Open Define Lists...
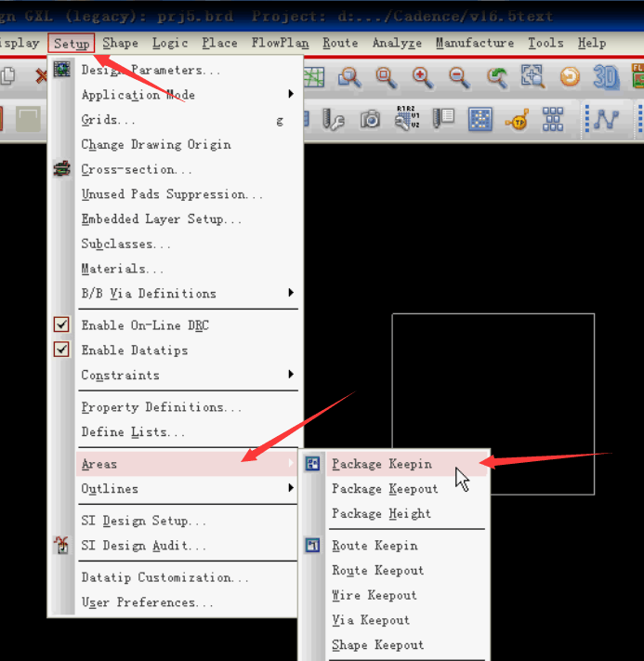 coord(187,432)
